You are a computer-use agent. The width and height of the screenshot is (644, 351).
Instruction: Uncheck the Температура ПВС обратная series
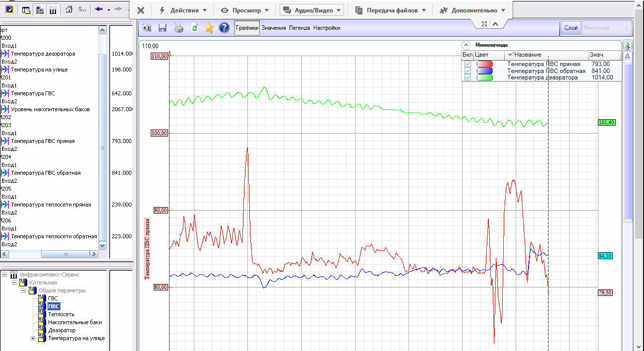pyautogui.click(x=468, y=71)
